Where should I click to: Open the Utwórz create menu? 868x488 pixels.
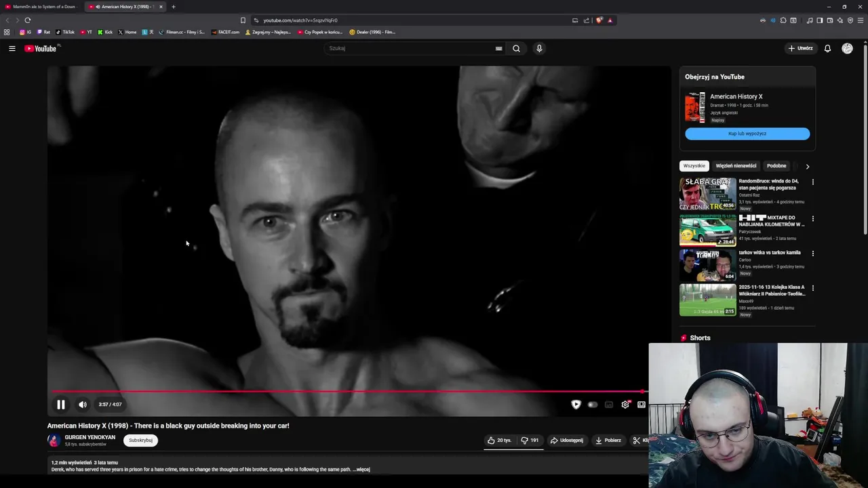tap(800, 48)
